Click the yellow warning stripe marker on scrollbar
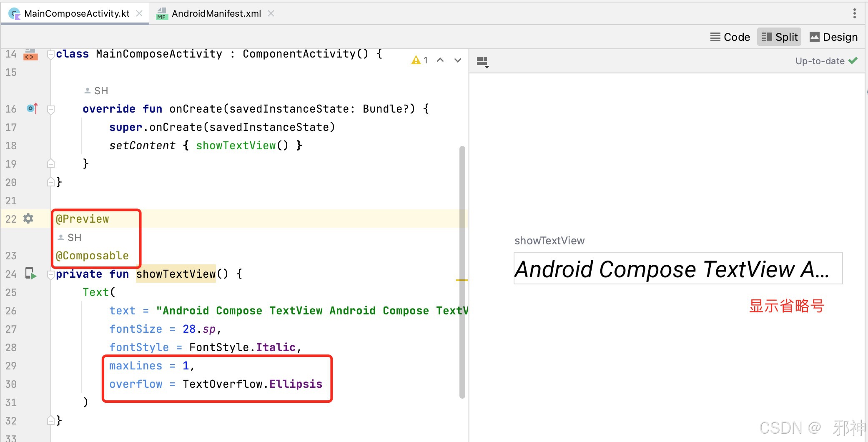 tap(462, 280)
